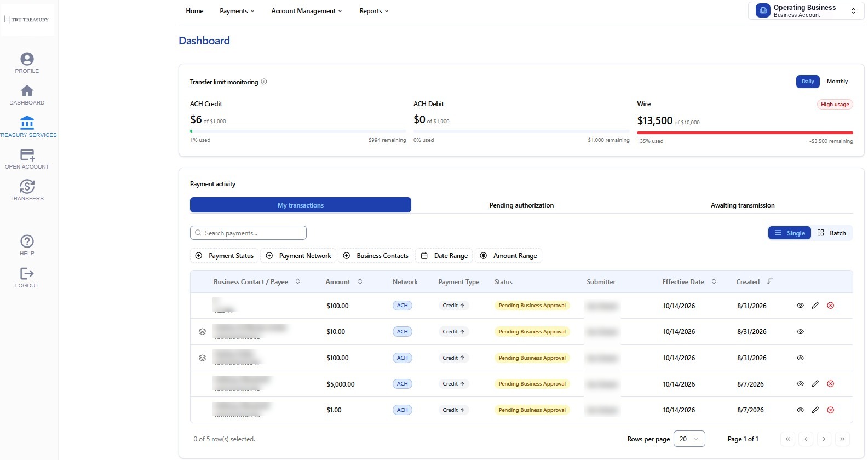The height and width of the screenshot is (460, 868).
Task: Open the Payment Status filter
Action: [225, 256]
